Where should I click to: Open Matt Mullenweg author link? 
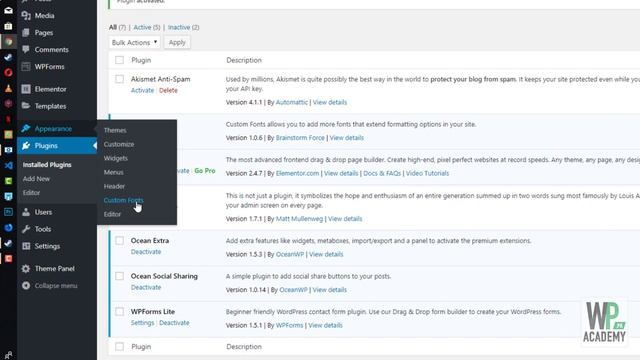pos(299,219)
